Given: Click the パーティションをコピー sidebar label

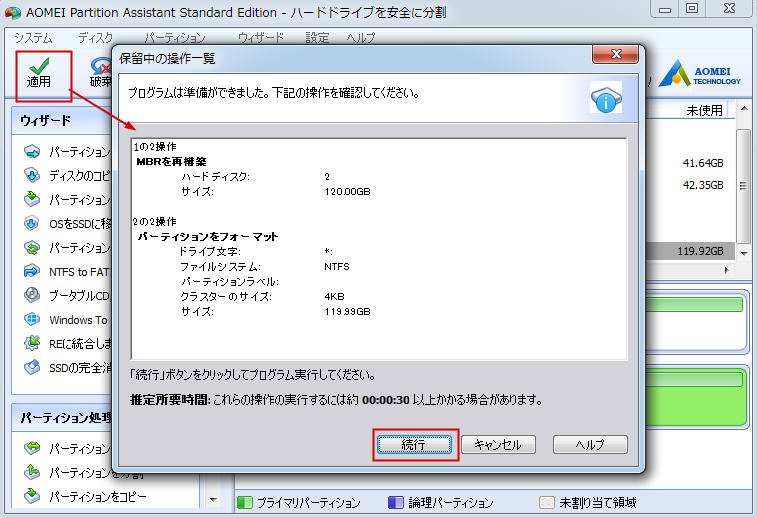Looking at the screenshot, I should pyautogui.click(x=98, y=496).
